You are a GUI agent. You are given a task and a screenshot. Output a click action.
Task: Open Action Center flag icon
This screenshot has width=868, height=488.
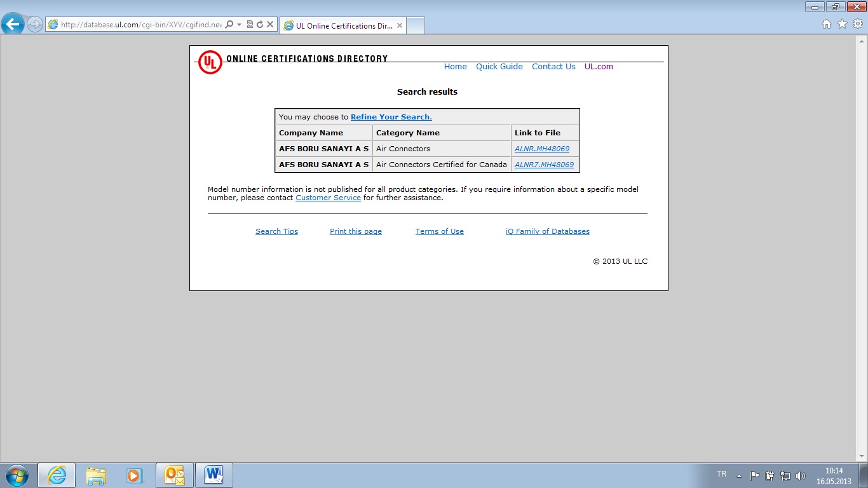[x=755, y=475]
